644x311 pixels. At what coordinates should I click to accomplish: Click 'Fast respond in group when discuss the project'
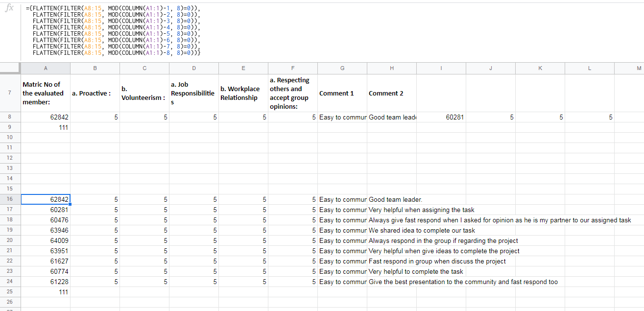coord(437,261)
